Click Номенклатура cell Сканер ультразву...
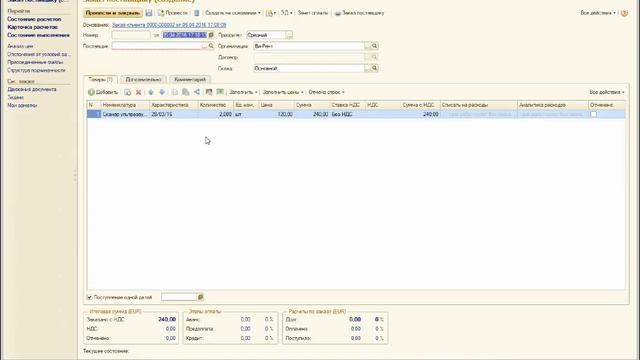640x360 pixels. tap(125, 115)
